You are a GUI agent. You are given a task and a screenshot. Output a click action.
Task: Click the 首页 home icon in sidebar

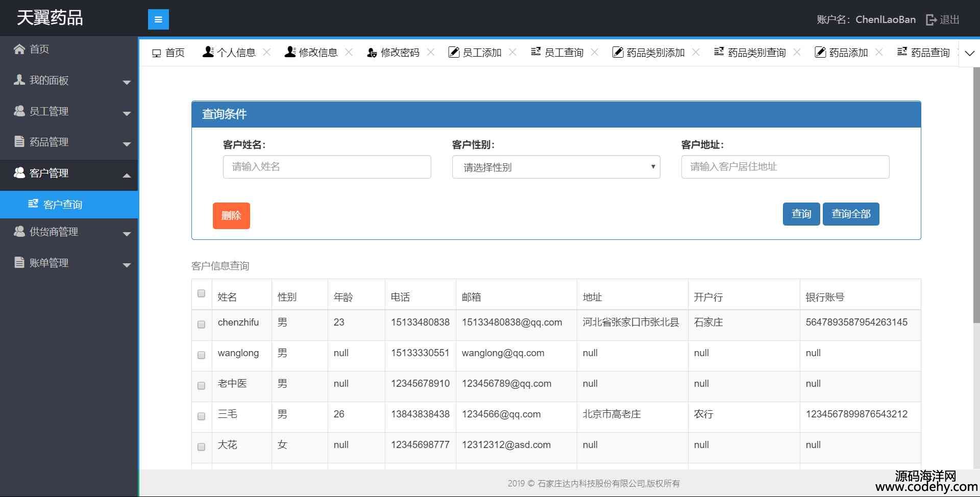(x=19, y=49)
